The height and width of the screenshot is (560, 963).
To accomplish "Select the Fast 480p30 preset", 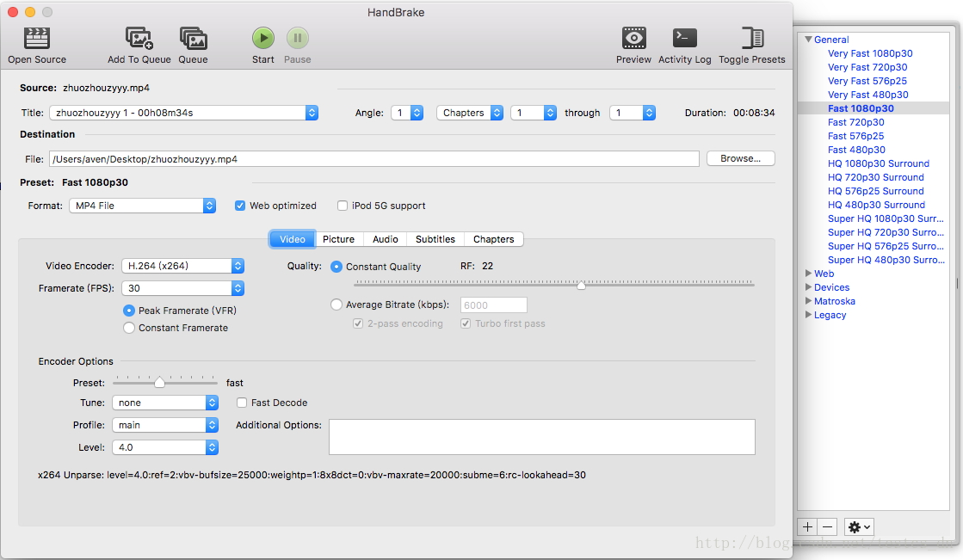I will (857, 150).
